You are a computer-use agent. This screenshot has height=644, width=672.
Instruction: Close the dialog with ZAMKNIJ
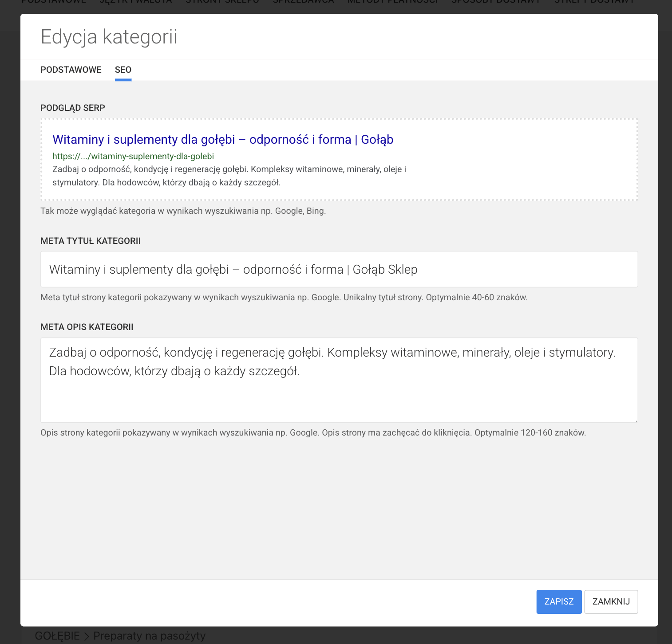click(611, 601)
